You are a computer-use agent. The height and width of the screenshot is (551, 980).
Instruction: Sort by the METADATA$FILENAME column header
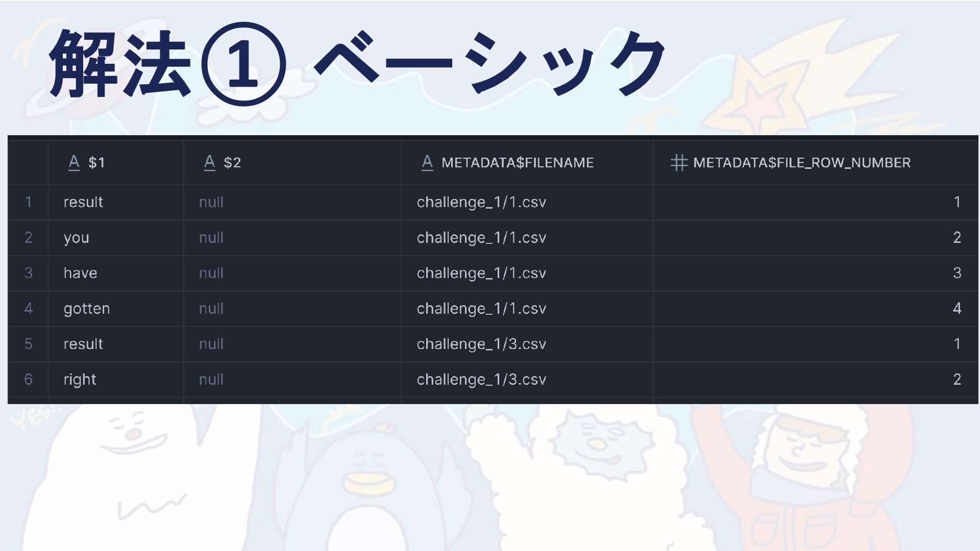pos(527,163)
